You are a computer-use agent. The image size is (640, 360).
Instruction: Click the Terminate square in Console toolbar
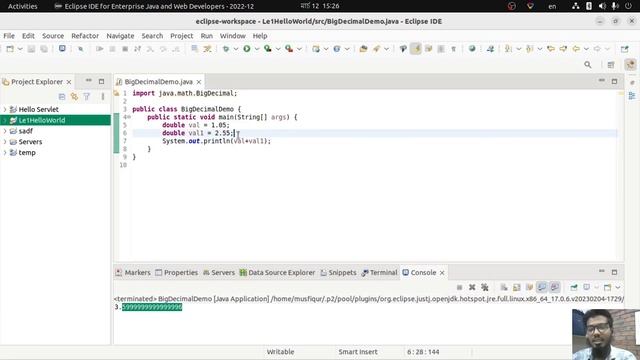(x=460, y=287)
